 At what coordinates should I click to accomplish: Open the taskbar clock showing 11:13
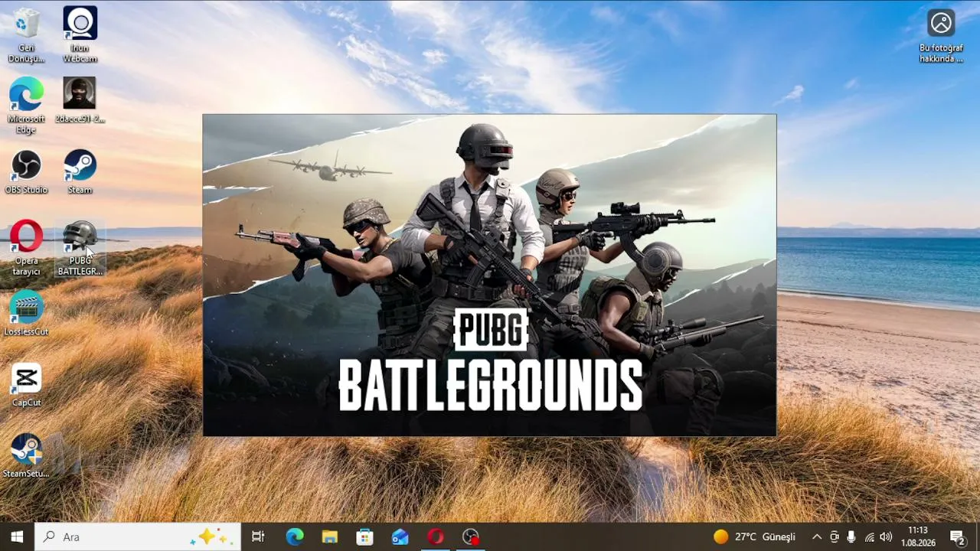(918, 536)
